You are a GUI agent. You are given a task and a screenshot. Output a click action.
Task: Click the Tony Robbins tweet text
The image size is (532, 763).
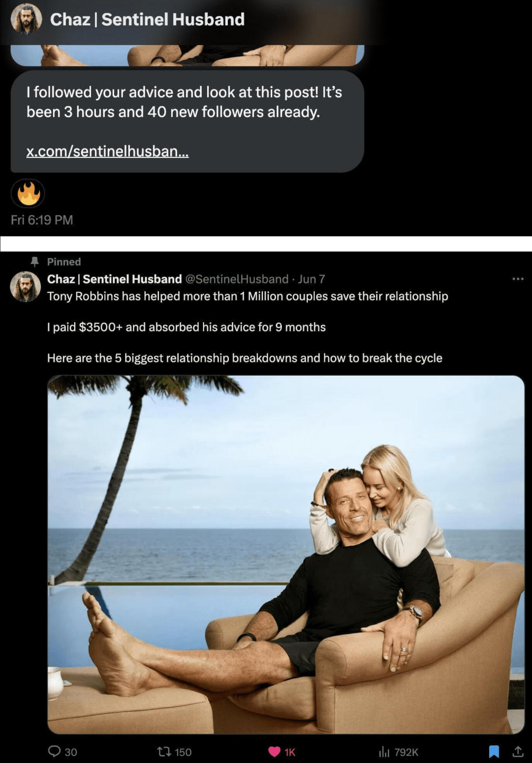tap(247, 296)
